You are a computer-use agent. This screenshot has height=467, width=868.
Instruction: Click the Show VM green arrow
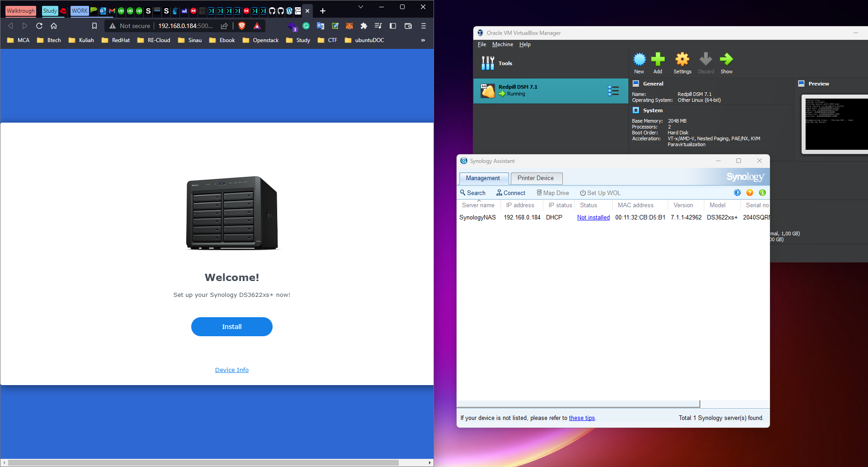point(726,63)
